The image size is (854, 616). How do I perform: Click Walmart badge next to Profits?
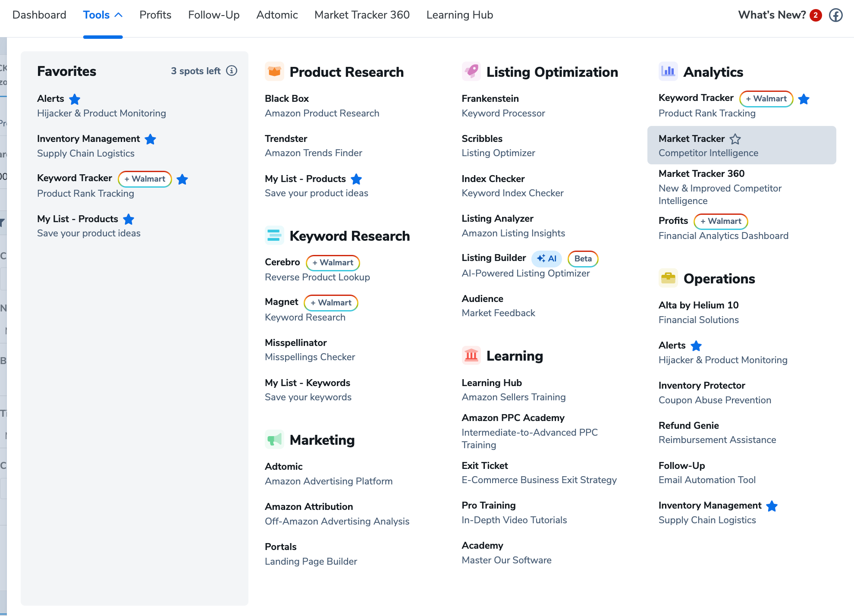click(x=721, y=221)
